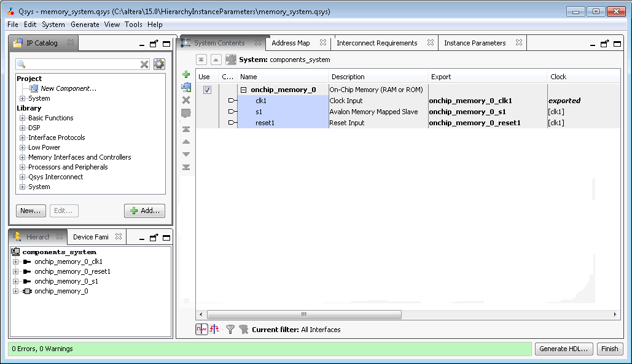
Task: Close the Address Map tab
Action: (x=323, y=43)
